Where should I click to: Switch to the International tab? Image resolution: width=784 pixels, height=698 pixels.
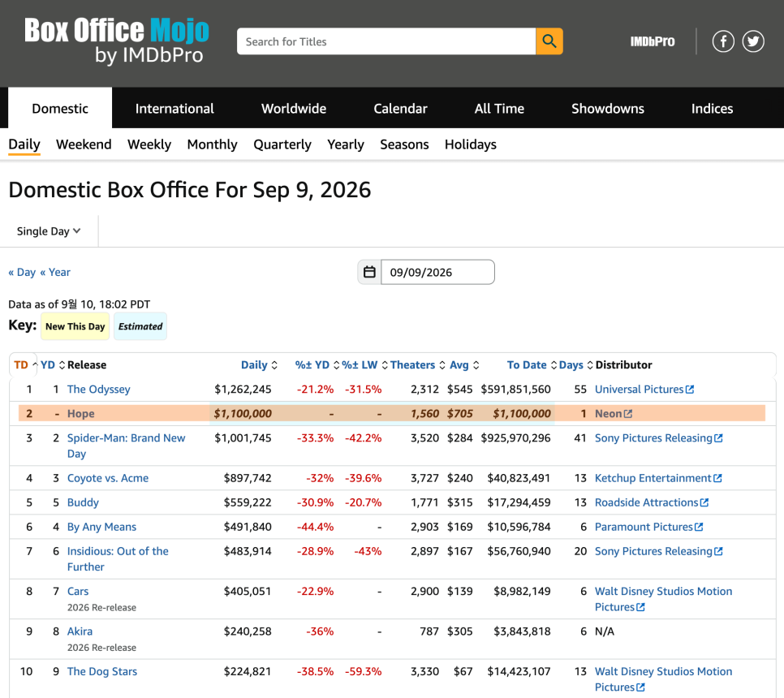[174, 108]
